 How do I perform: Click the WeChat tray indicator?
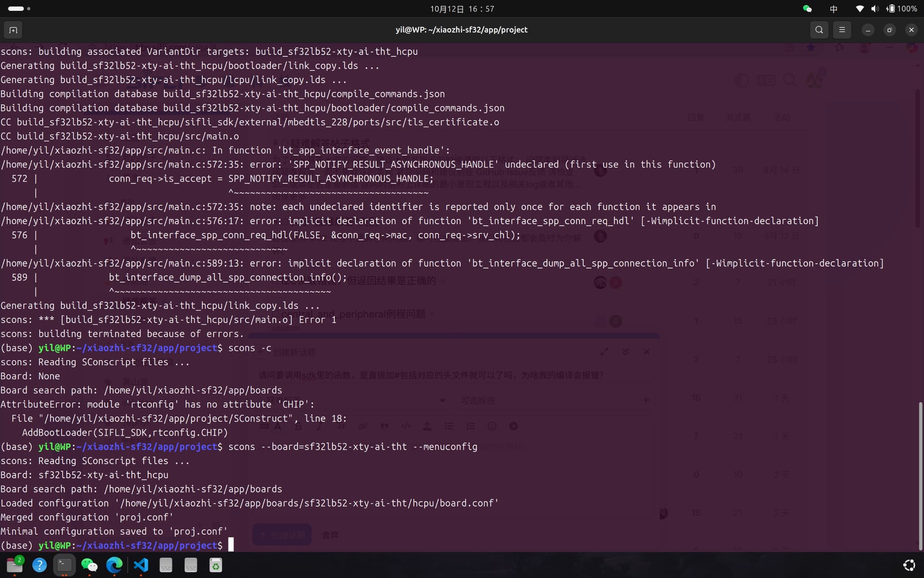pos(807,9)
